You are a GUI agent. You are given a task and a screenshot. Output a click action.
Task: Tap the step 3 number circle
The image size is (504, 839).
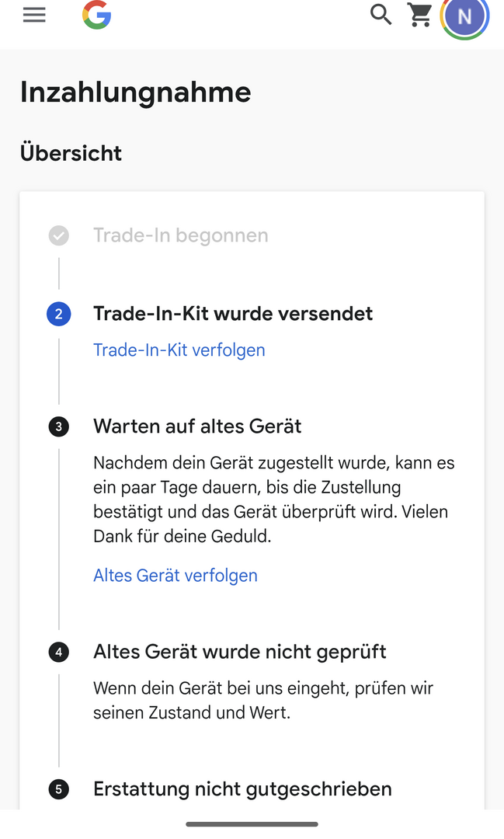tap(58, 426)
